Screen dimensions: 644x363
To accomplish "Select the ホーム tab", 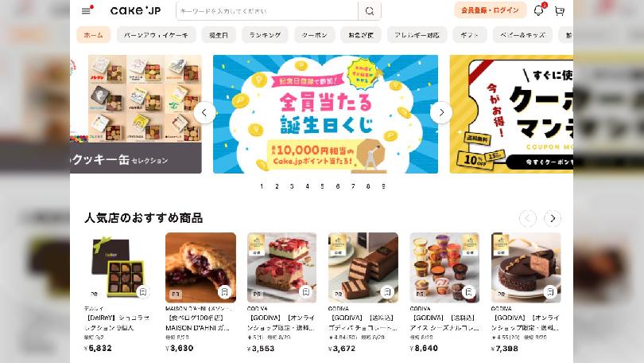I will pyautogui.click(x=93, y=35).
